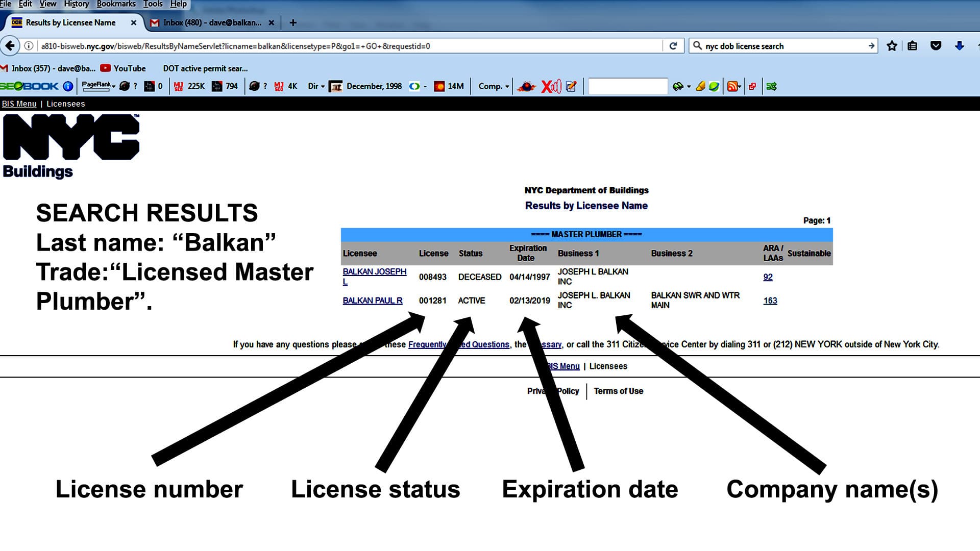
Task: Open the YouTube bookmark
Action: tap(123, 68)
